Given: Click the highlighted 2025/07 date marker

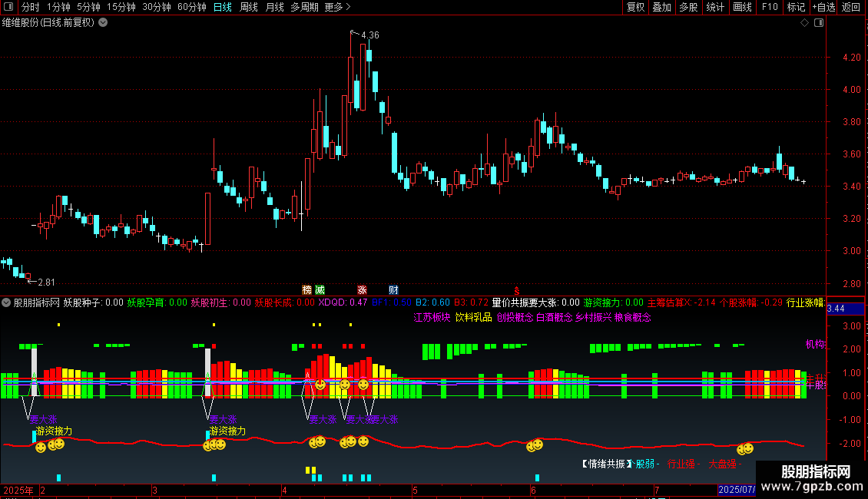Looking at the screenshot, I should click(x=737, y=490).
